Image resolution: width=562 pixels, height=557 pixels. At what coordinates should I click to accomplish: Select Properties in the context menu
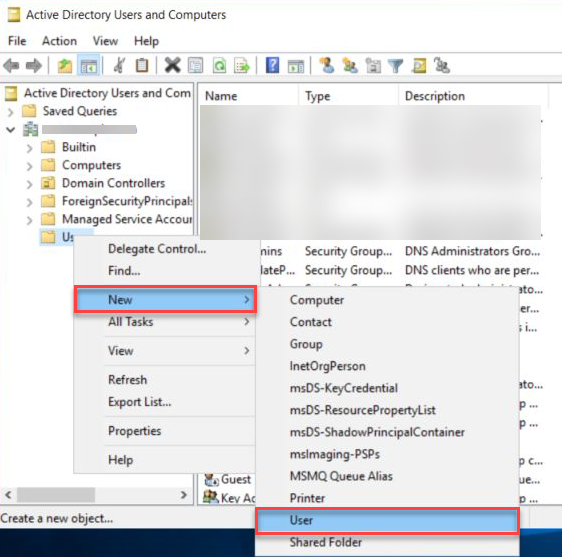pos(165,431)
